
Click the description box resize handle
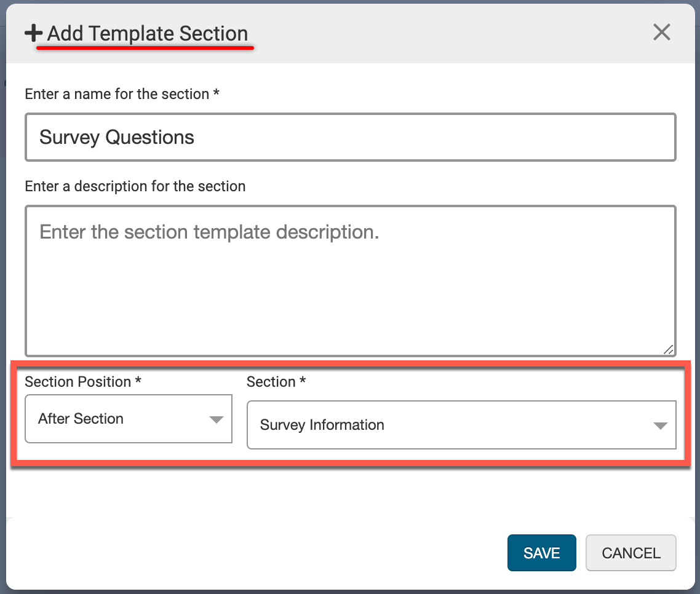[x=668, y=349]
